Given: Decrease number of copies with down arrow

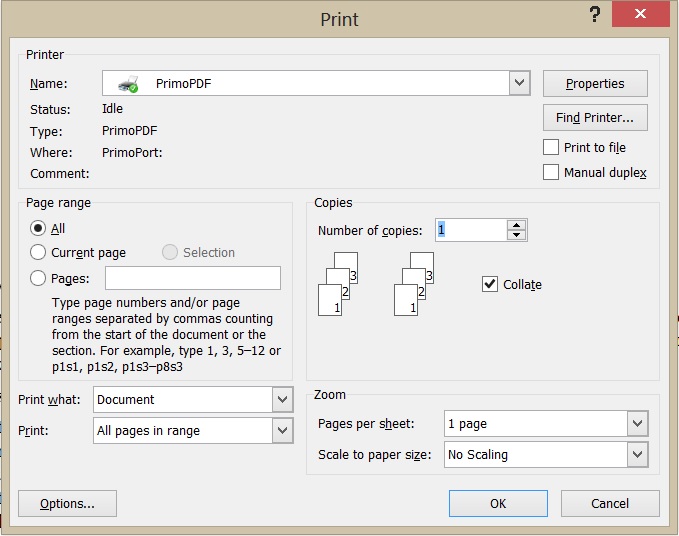Looking at the screenshot, I should 516,236.
